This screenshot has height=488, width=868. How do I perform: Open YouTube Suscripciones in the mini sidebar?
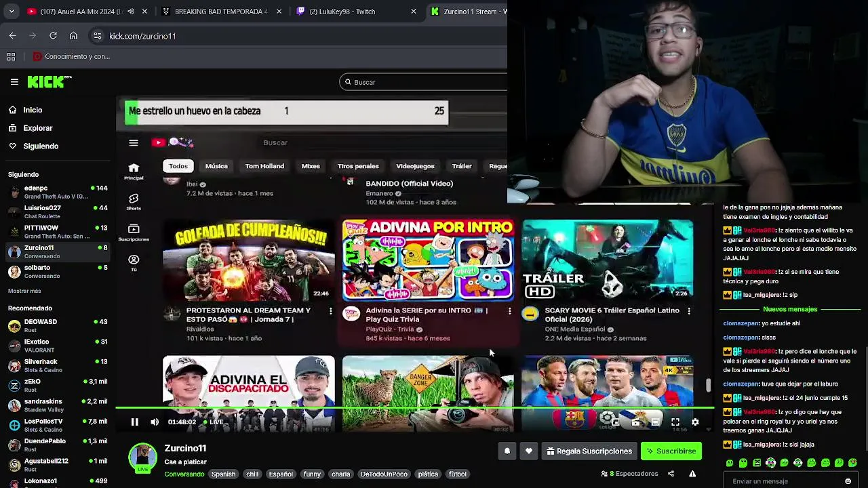tap(134, 232)
